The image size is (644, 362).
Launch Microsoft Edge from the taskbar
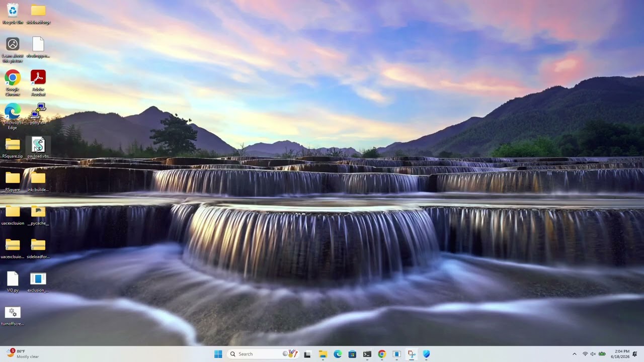point(338,354)
